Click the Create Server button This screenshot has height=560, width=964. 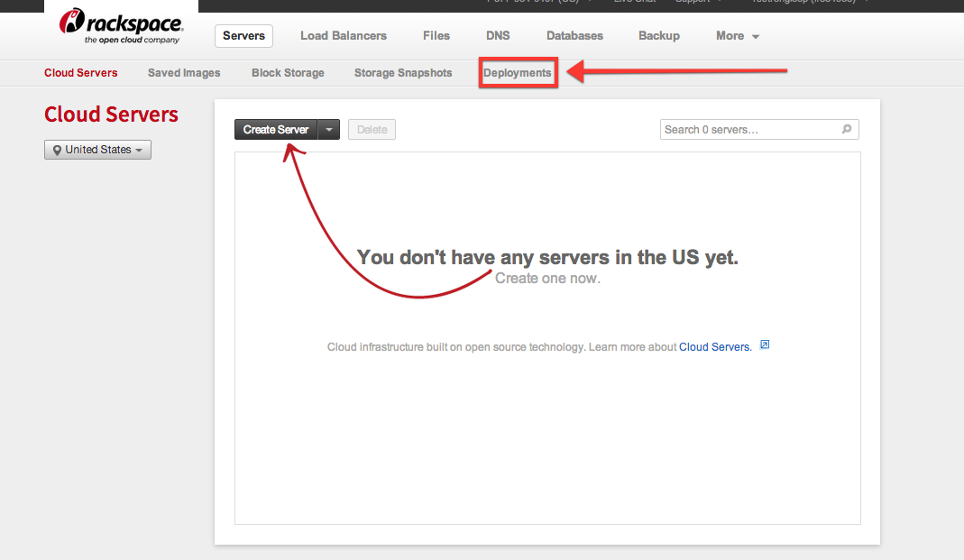[x=276, y=130]
